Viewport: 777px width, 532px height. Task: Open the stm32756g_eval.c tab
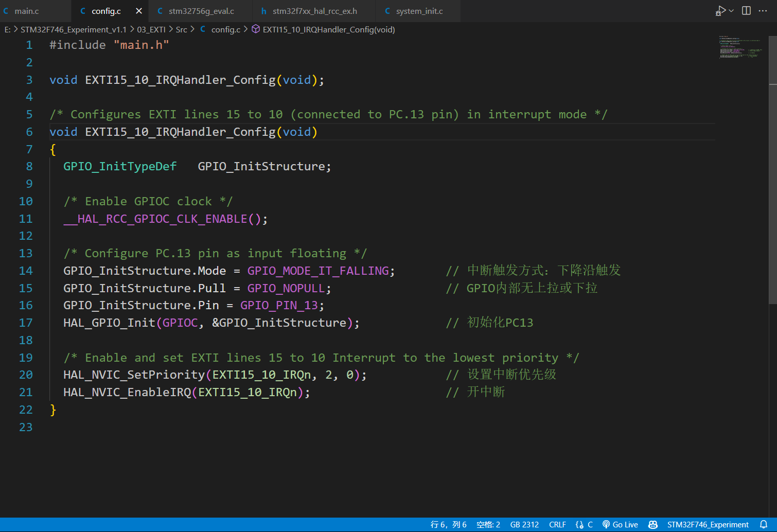click(x=201, y=11)
